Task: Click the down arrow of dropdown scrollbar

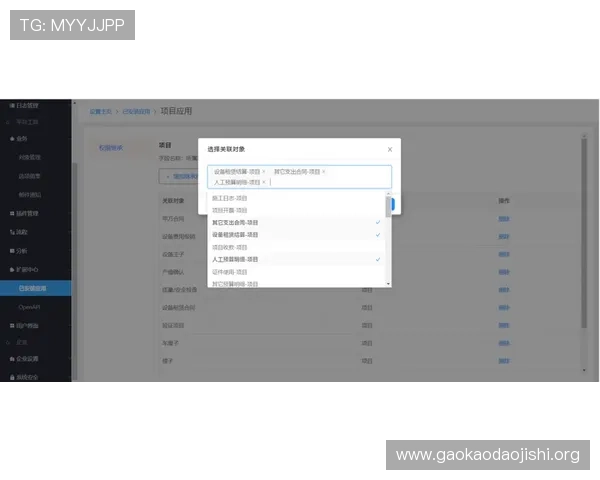Action: point(388,284)
